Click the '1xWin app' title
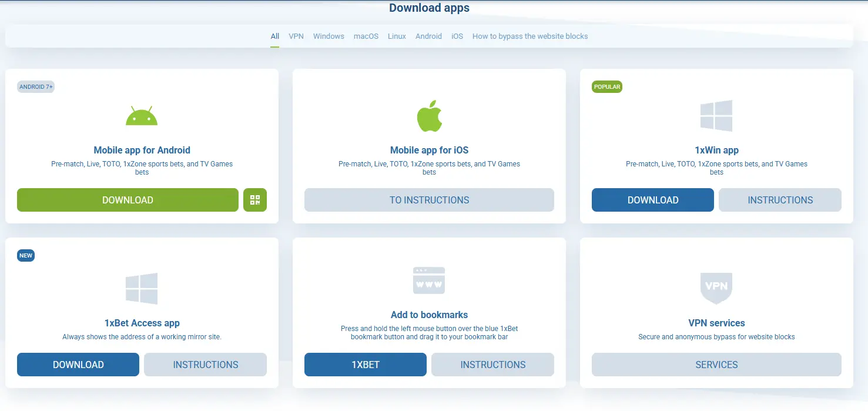This screenshot has width=868, height=411. pos(716,150)
